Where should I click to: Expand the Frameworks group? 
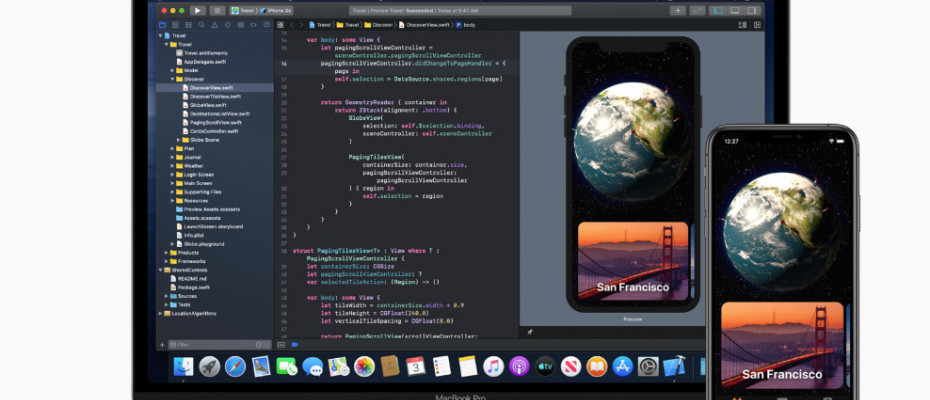pos(166,261)
